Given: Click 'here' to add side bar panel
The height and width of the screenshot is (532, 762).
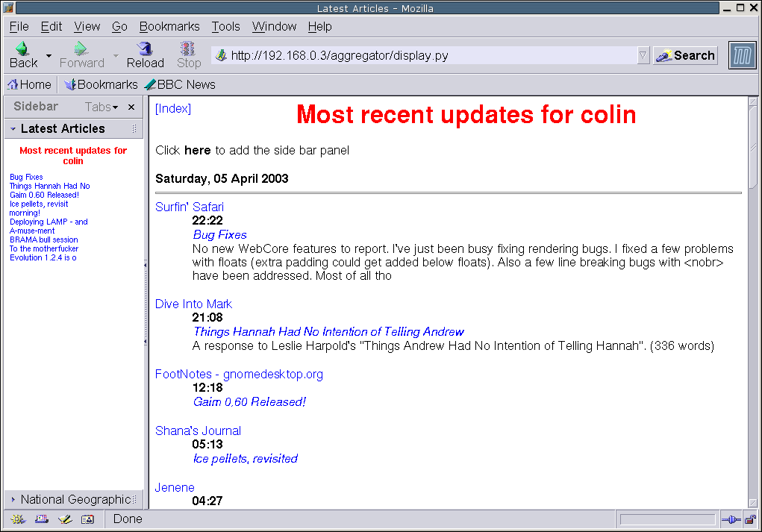Looking at the screenshot, I should point(197,150).
